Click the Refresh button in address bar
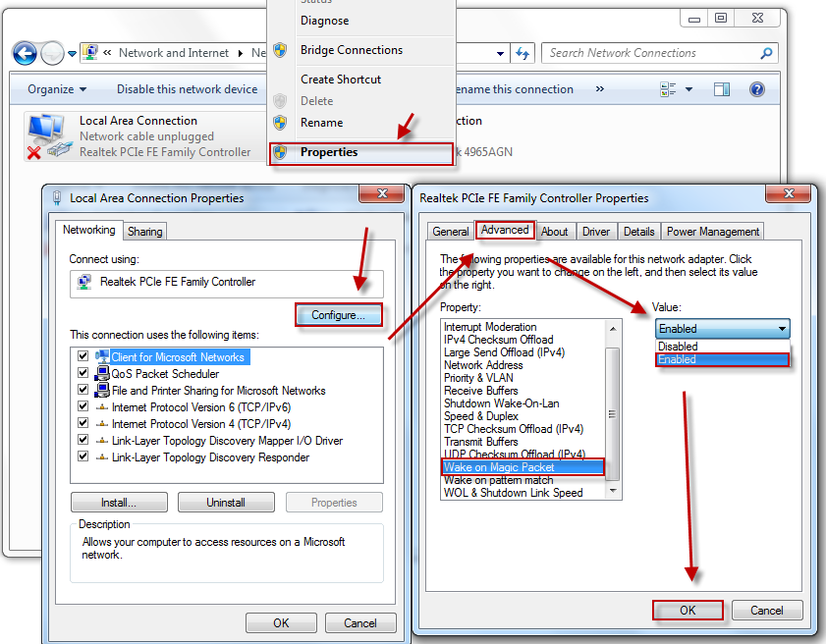Viewport: 826px width, 644px height. click(x=523, y=53)
